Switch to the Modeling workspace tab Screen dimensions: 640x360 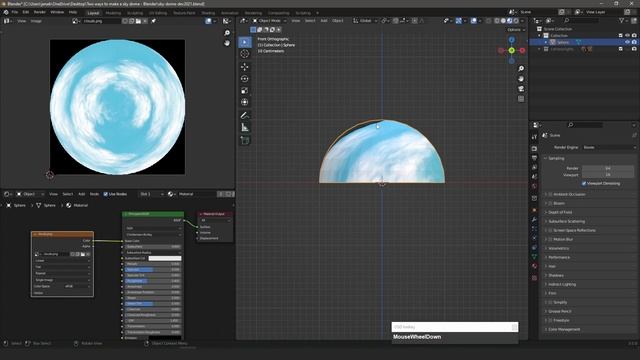coord(113,13)
